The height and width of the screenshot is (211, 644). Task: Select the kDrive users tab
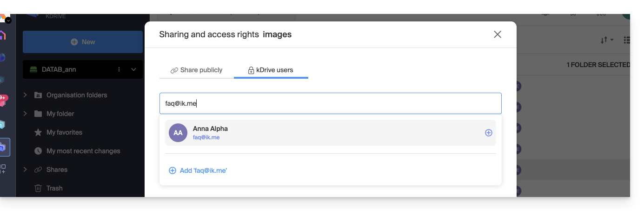click(x=271, y=70)
